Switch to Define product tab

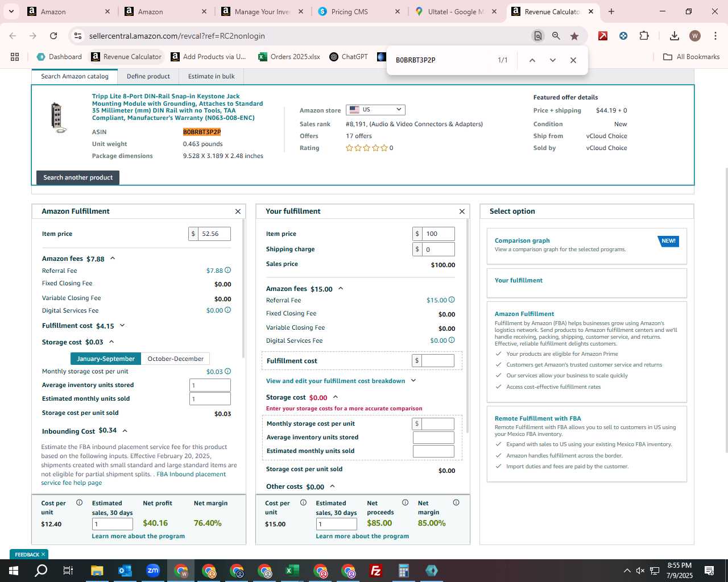click(148, 76)
